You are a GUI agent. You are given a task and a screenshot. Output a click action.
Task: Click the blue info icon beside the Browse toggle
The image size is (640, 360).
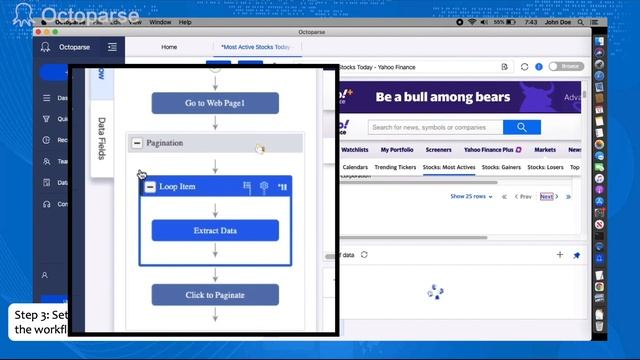pos(539,67)
